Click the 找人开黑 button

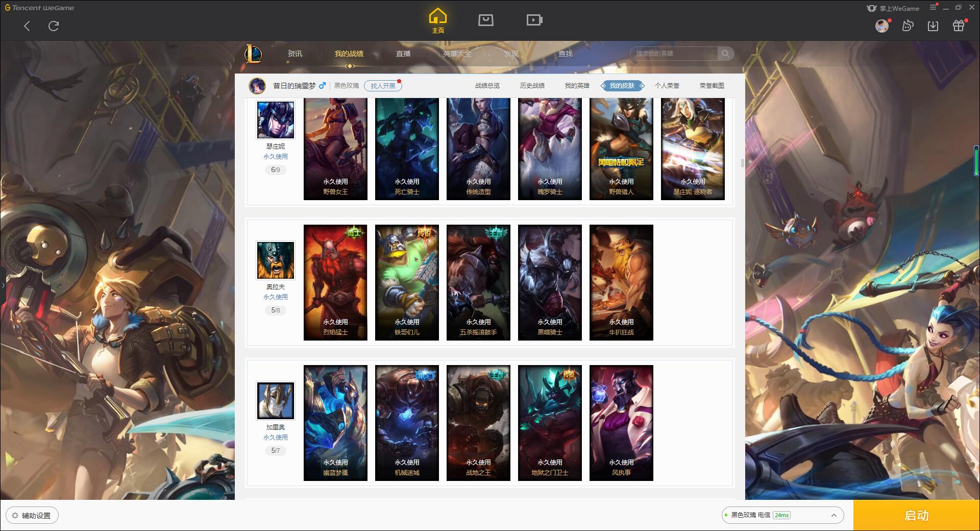tap(383, 86)
